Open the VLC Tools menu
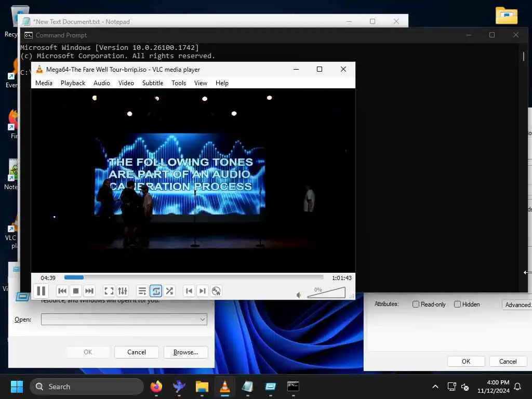 [x=179, y=83]
